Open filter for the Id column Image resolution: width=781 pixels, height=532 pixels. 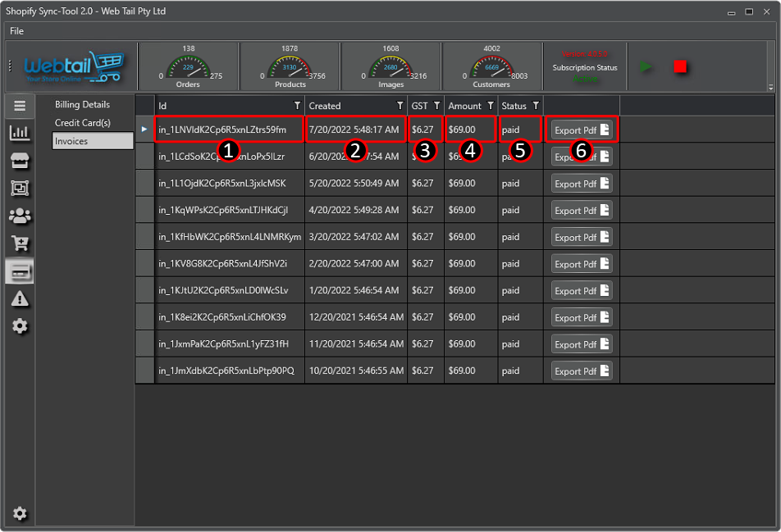297,106
